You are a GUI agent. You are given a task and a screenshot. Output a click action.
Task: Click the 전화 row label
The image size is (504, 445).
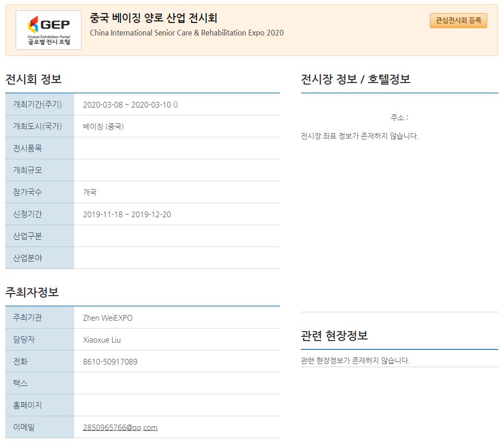pos(20,361)
